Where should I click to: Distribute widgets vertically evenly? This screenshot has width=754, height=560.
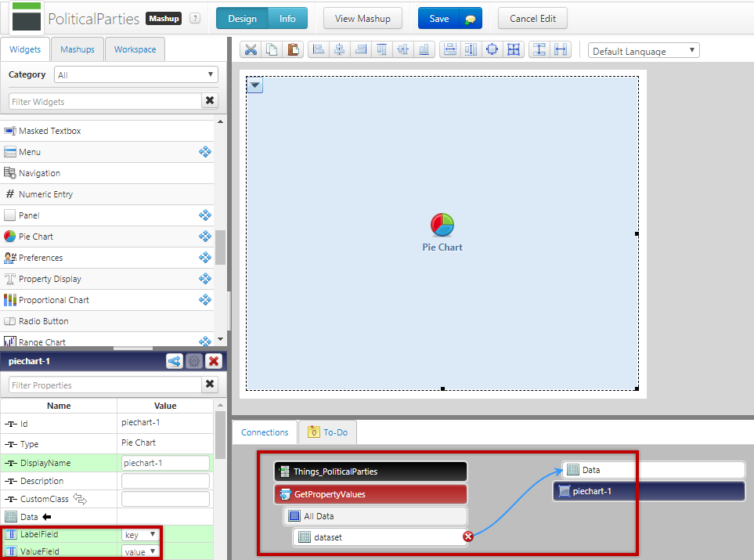coord(539,49)
